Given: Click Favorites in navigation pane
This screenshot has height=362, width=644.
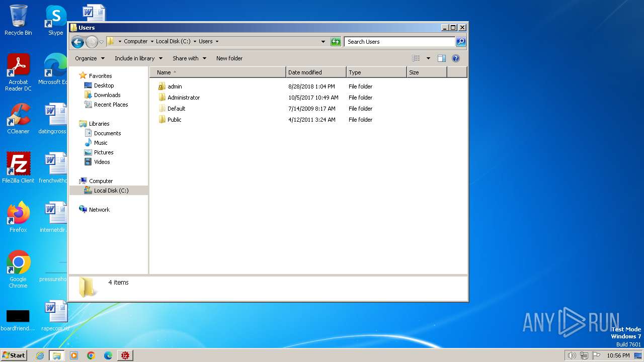Looking at the screenshot, I should tap(100, 76).
